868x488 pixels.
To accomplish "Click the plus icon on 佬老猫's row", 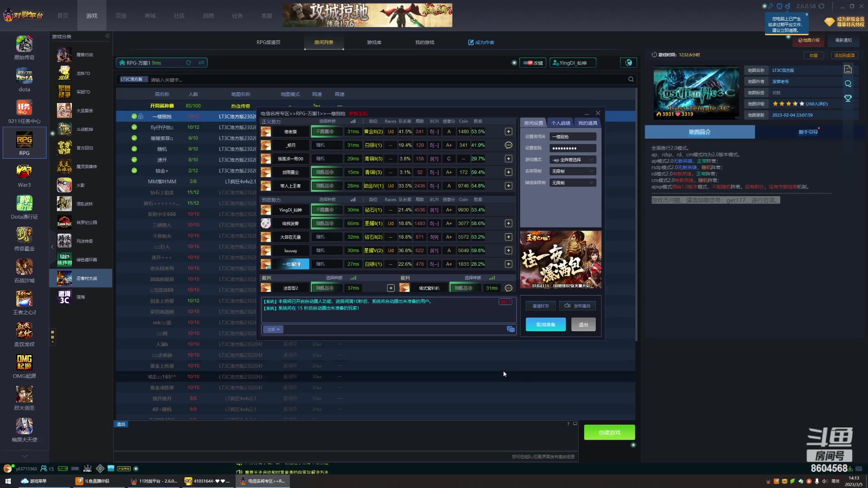I will 509,131.
